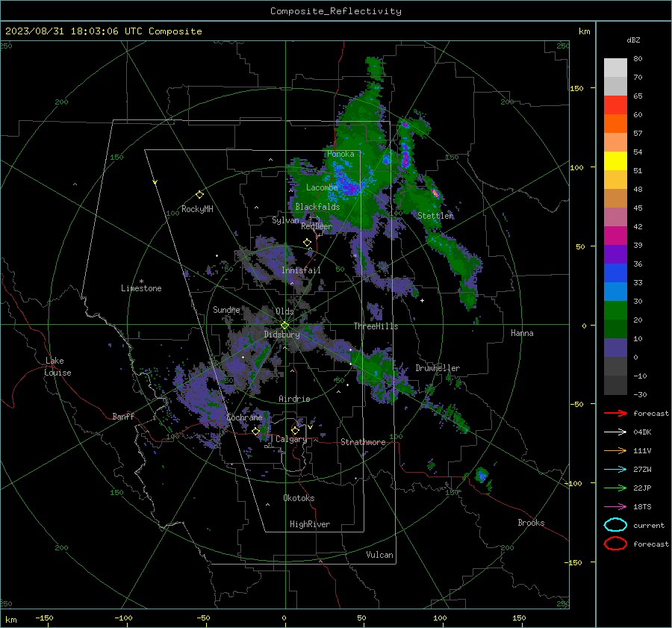Click the Strathmore town label
This screenshot has height=628, width=672.
point(363,442)
